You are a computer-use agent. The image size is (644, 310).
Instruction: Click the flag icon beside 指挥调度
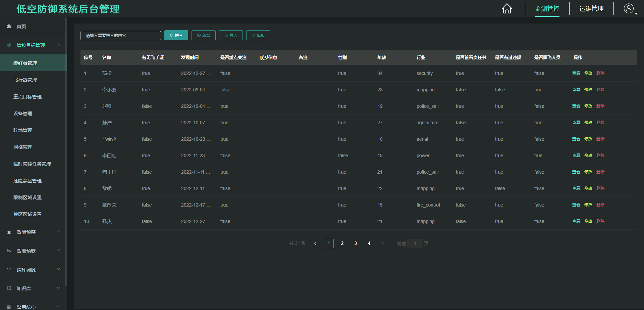tap(9, 270)
